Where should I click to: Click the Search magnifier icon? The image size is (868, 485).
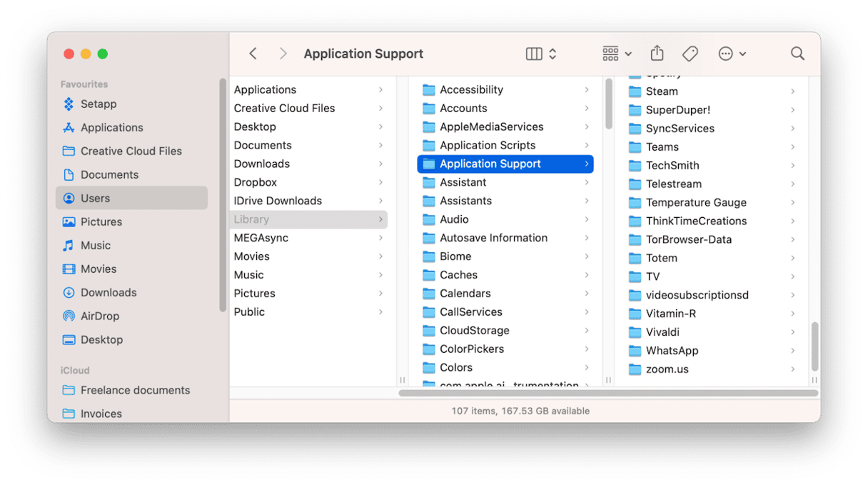tap(797, 54)
